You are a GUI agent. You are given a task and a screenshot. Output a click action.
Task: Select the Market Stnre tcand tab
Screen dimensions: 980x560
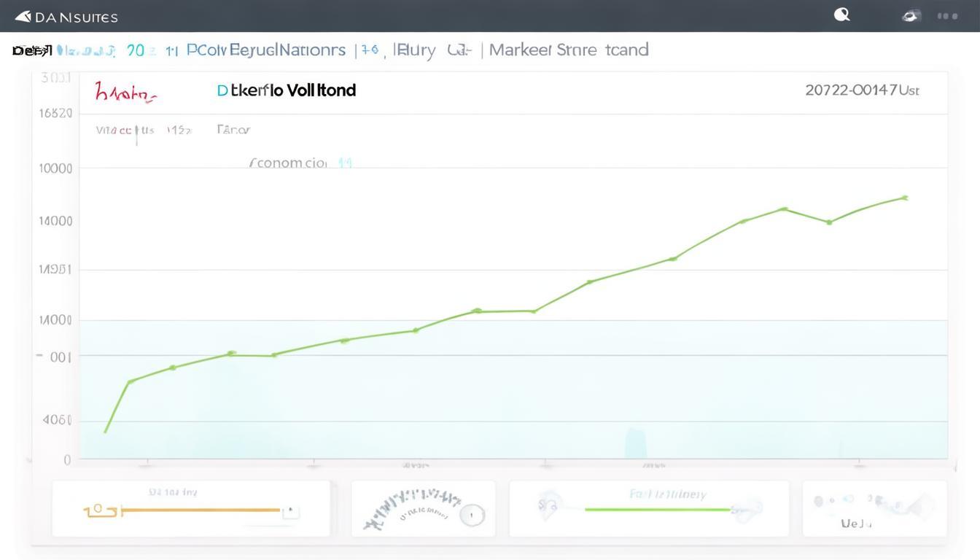[568, 50]
